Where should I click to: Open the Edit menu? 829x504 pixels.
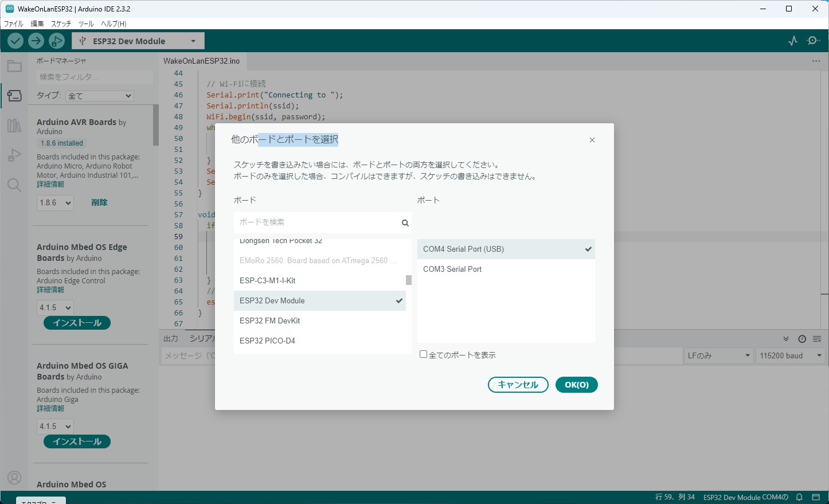(x=37, y=24)
